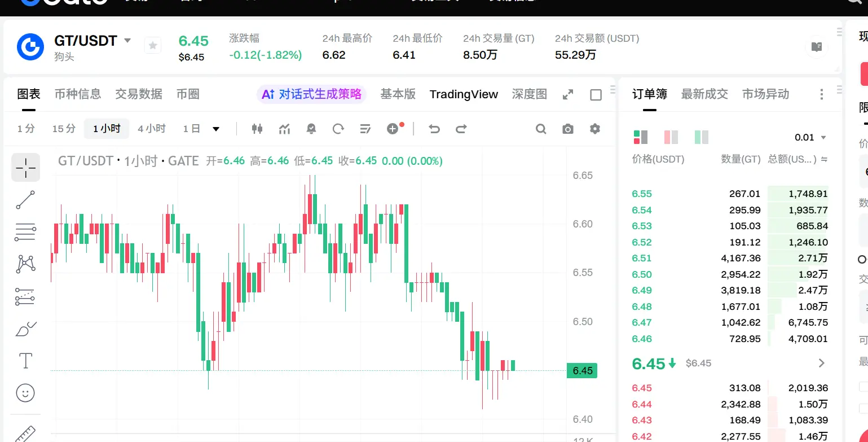Open 交易数据 tab
The image size is (868, 442).
[x=139, y=94]
